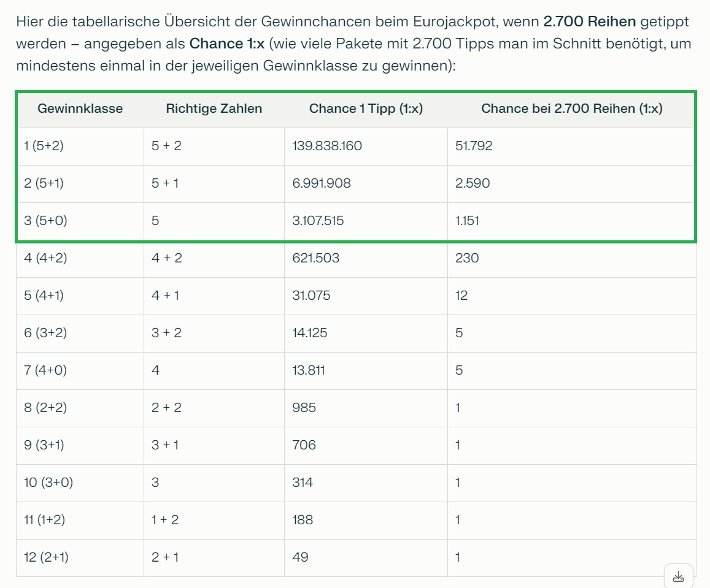The image size is (710, 588).
Task: Click the Chance bei 2.700 Reihen header
Action: (x=571, y=109)
